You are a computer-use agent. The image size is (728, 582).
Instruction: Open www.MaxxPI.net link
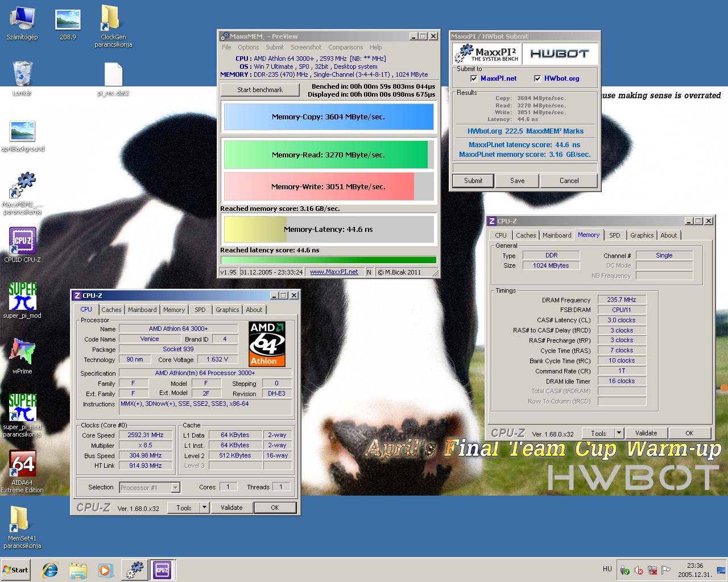pos(334,272)
